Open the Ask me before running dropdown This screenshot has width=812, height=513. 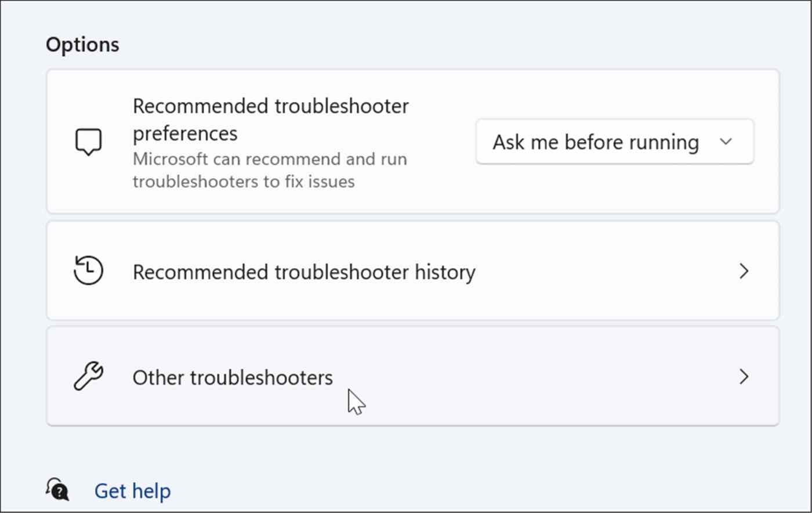tap(615, 142)
